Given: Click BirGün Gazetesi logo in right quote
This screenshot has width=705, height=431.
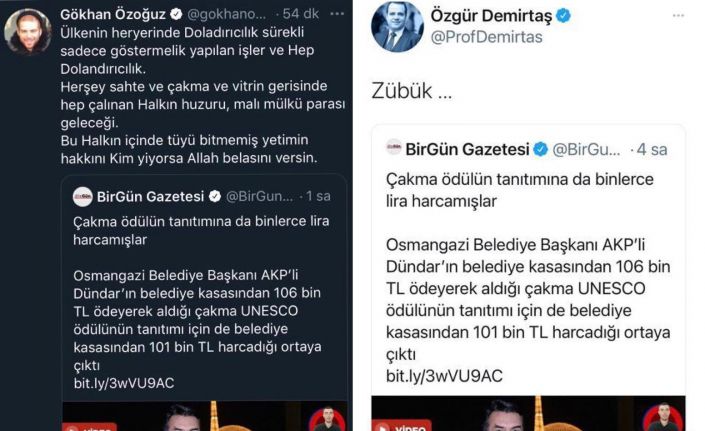Looking at the screenshot, I should click(393, 147).
